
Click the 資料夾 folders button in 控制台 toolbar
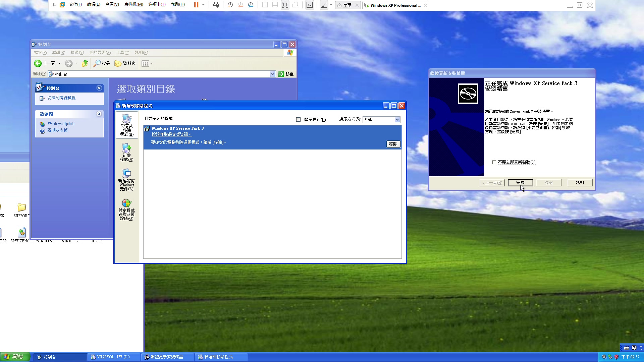pos(125,63)
